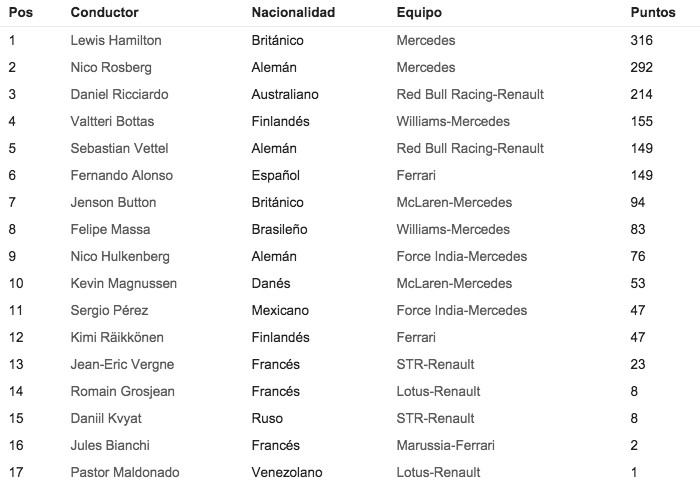Click Nico Hulkenberg's Force India-Mercedes team

pyautogui.click(x=461, y=257)
